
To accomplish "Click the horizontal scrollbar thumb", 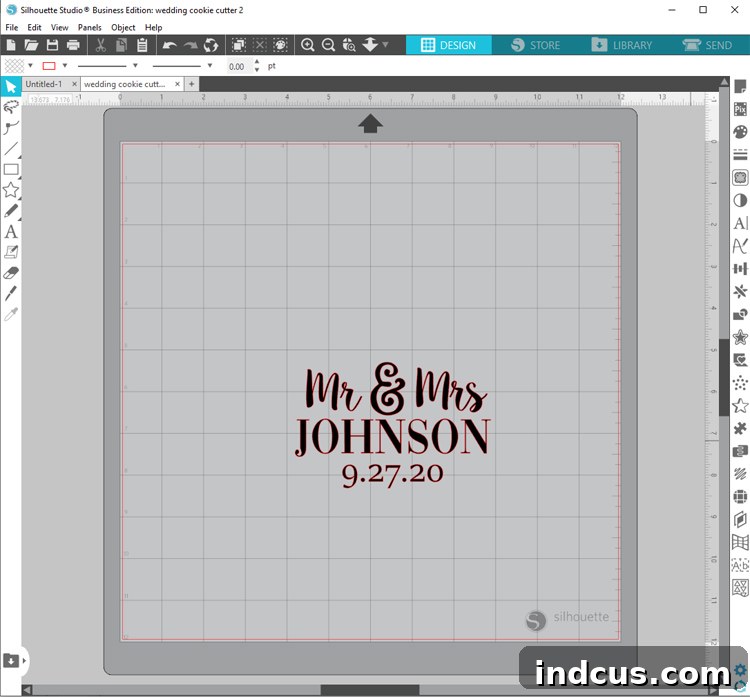I will [x=370, y=690].
